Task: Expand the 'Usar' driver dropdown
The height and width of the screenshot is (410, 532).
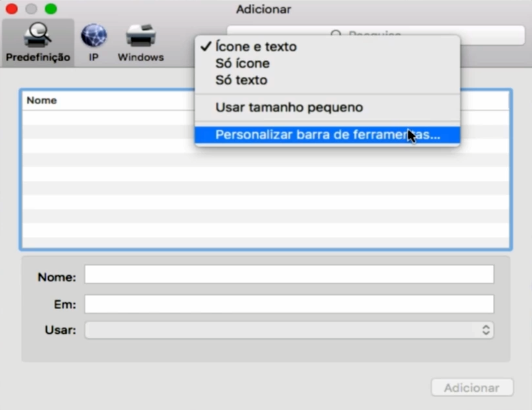Action: point(289,330)
